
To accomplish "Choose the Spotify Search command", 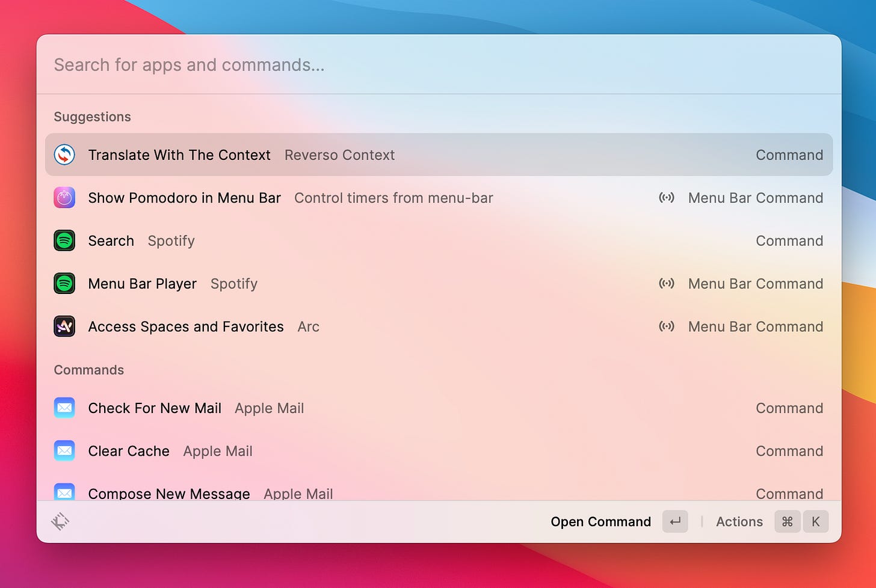I will pos(439,240).
